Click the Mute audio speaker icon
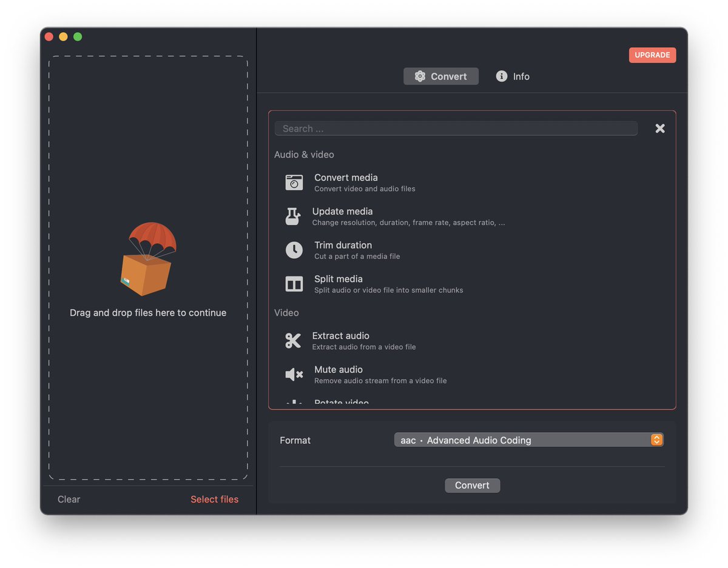The image size is (728, 568). (x=294, y=375)
